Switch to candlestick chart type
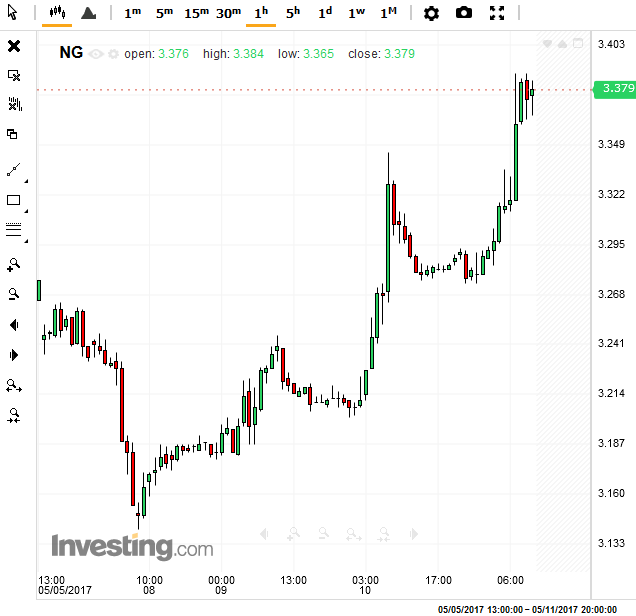This screenshot has width=636, height=616. click(57, 13)
